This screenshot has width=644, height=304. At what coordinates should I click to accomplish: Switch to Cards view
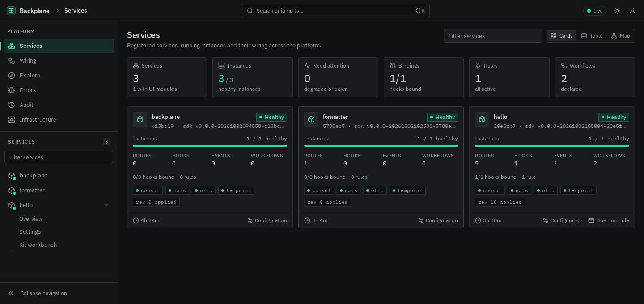(562, 36)
